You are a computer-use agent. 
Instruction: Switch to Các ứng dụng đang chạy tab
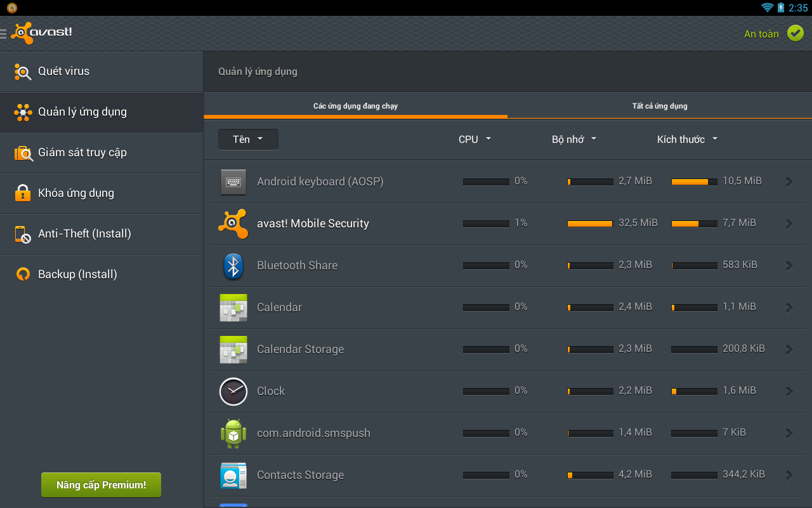tap(355, 106)
